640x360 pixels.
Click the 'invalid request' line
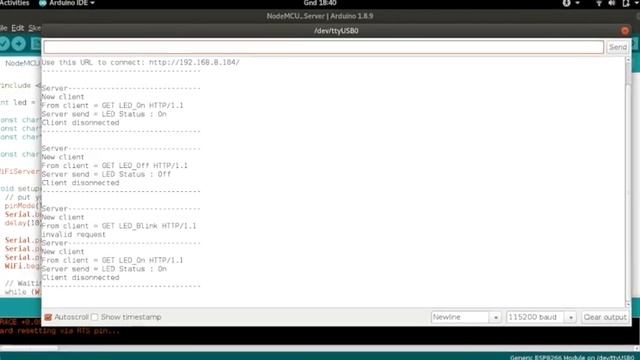click(x=73, y=235)
